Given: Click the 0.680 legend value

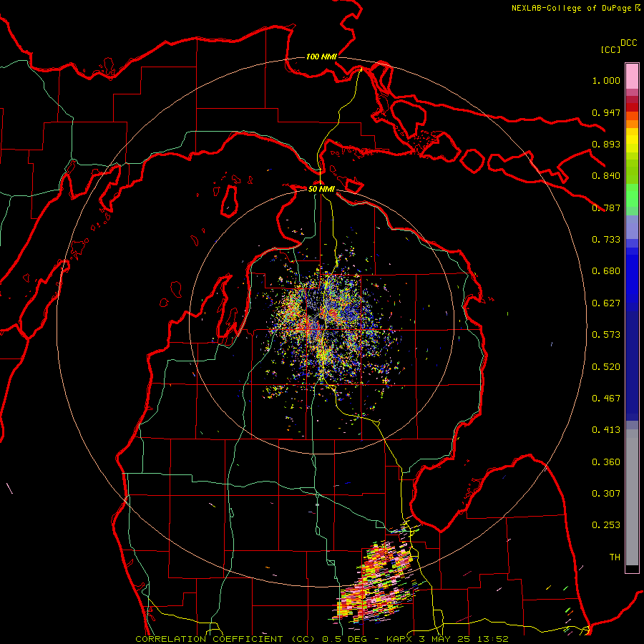Looking at the screenshot, I should coord(606,271).
